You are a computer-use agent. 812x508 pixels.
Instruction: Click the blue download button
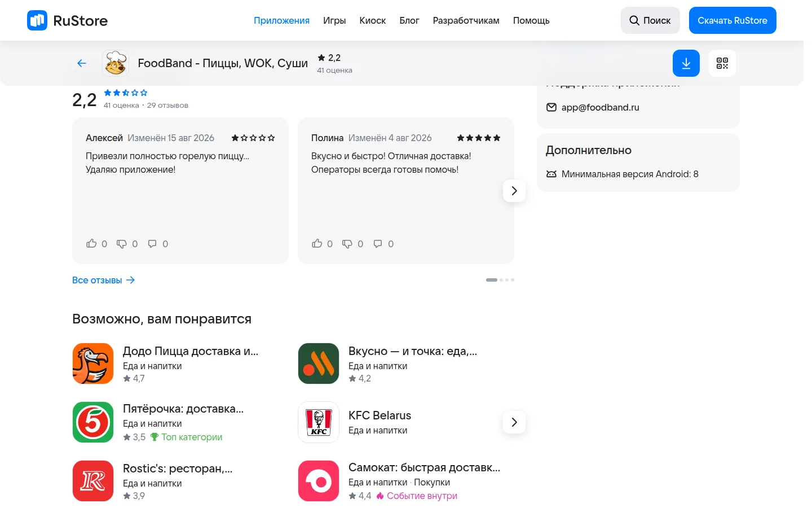coord(686,63)
